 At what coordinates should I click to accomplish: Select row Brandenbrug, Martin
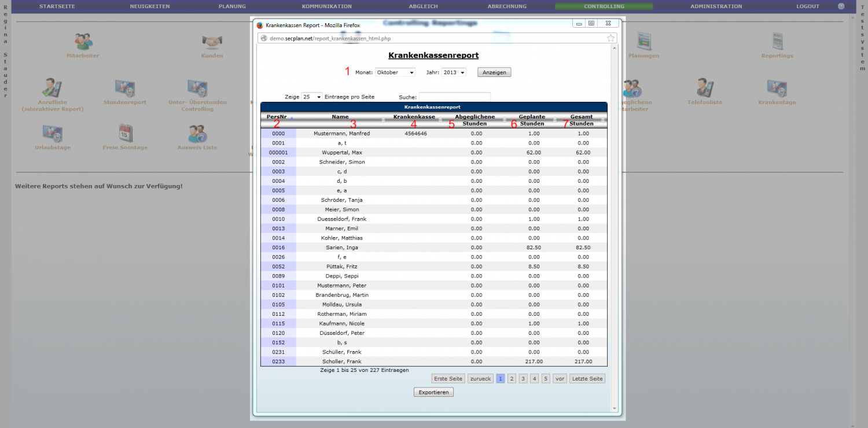(434, 295)
